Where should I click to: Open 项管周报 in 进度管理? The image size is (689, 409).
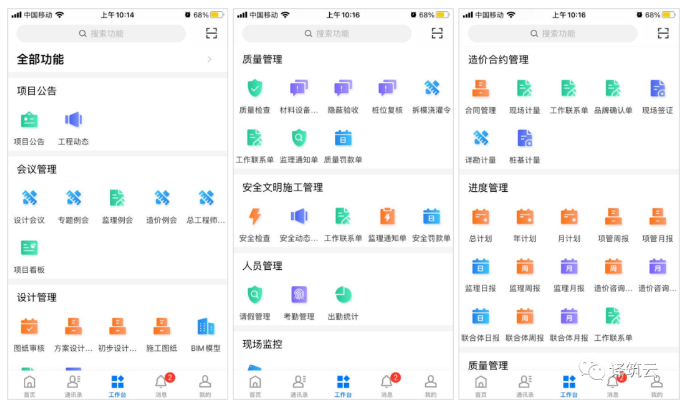coord(613,217)
